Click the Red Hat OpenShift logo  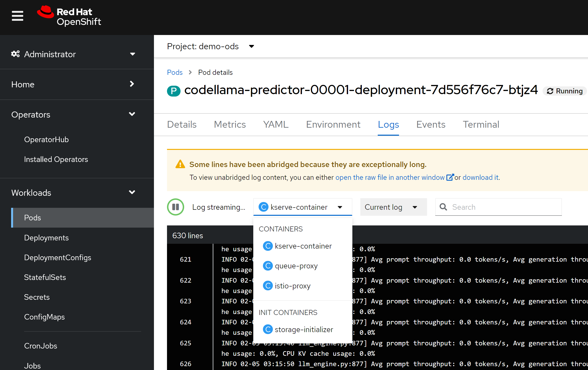(69, 16)
